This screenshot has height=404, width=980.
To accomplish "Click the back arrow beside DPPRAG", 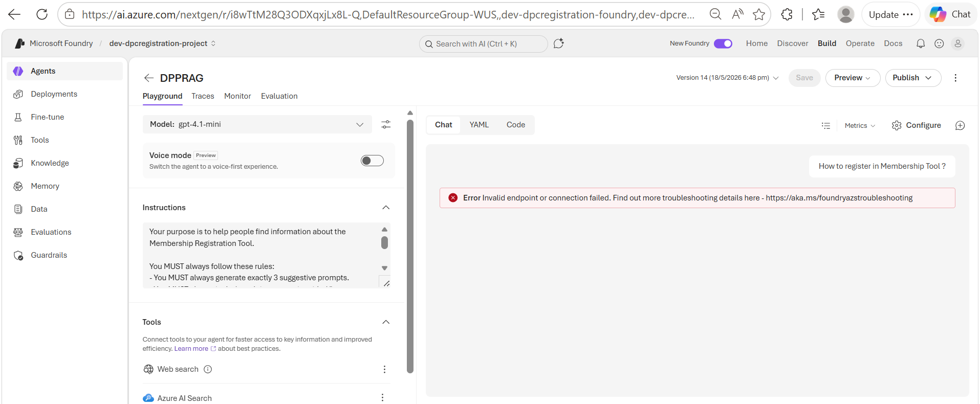I will (x=149, y=78).
